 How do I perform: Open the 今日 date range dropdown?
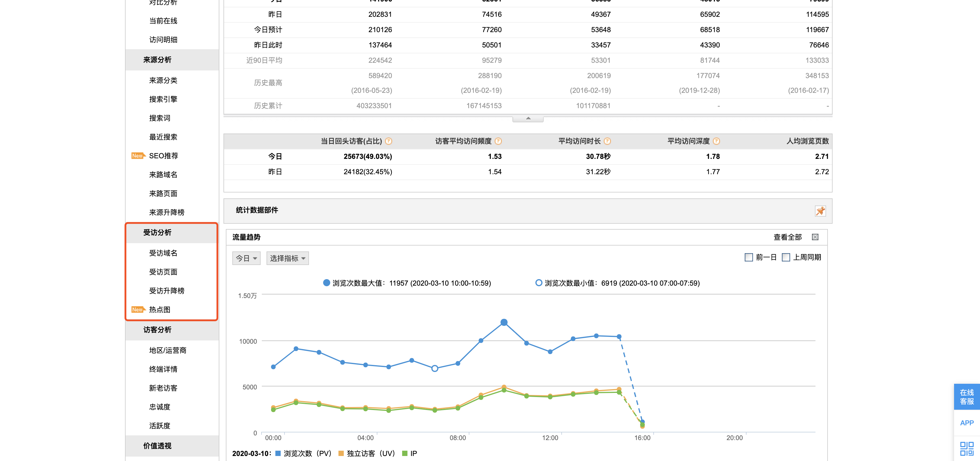[x=246, y=258]
